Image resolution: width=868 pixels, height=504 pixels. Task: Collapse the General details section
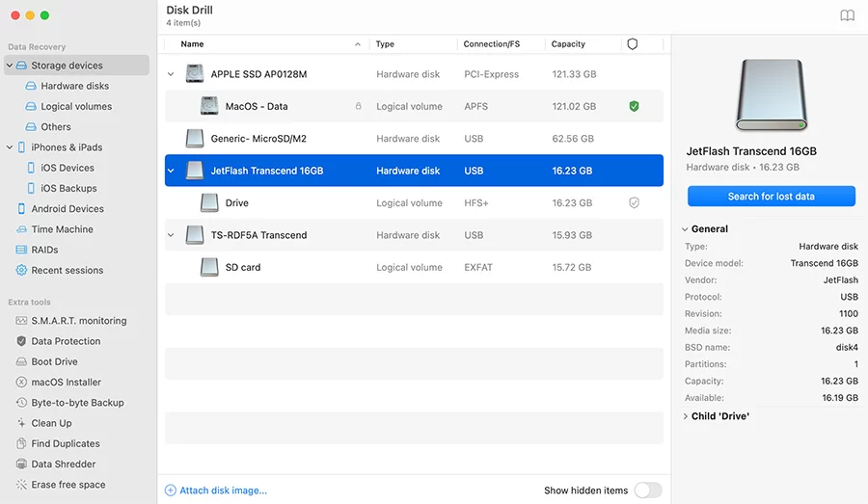pos(685,229)
